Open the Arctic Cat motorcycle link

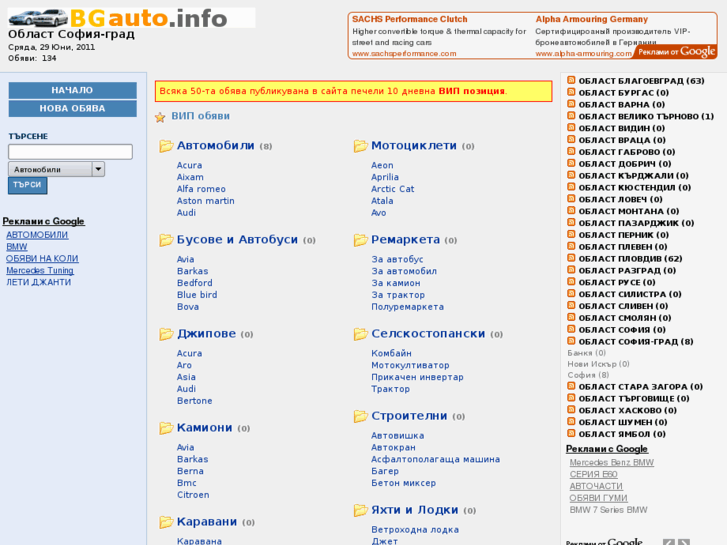pos(392,189)
